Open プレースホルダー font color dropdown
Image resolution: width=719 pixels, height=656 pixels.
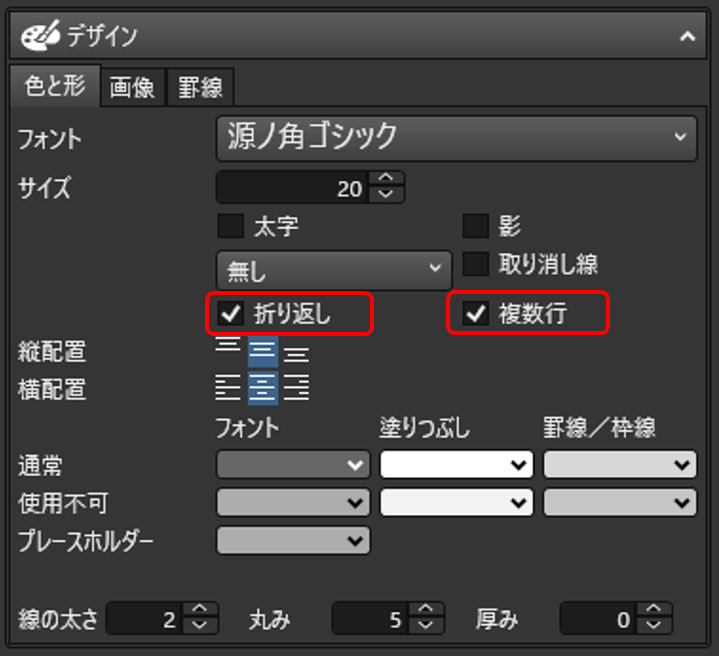(293, 540)
